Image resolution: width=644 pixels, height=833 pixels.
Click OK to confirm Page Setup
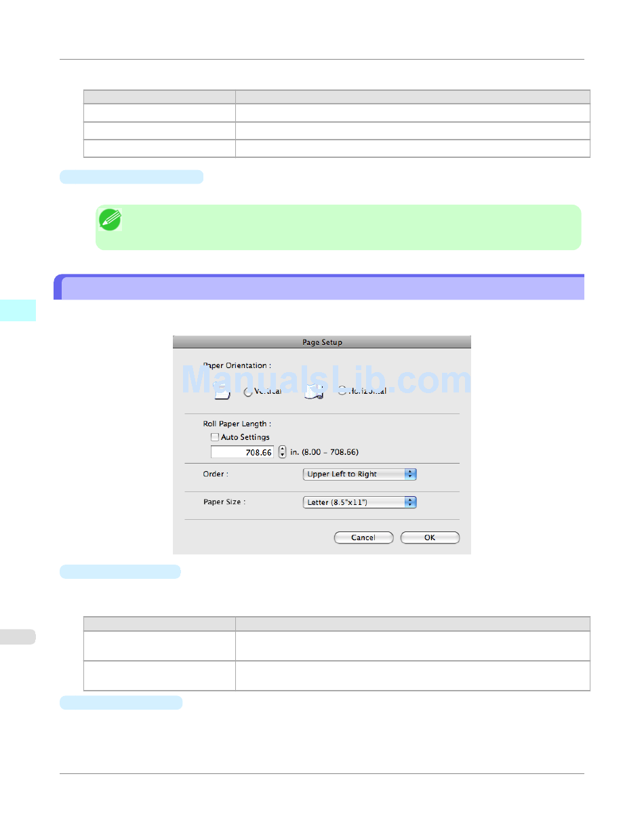[x=430, y=537]
